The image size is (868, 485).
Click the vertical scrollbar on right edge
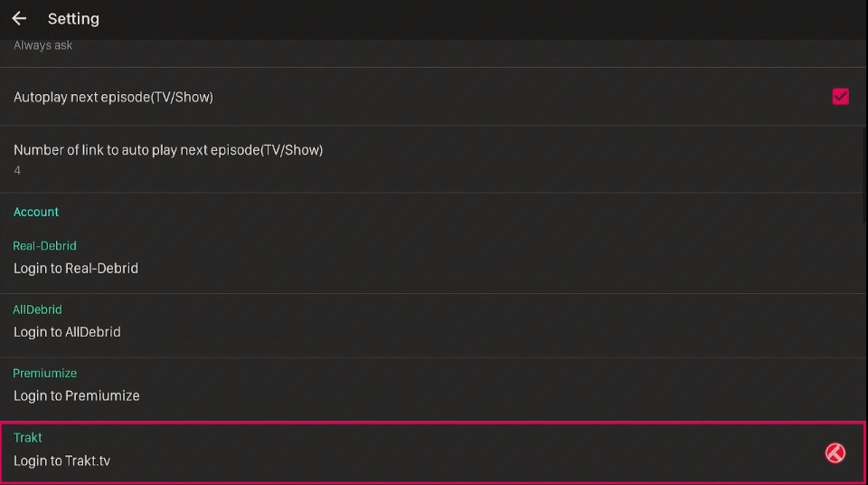[x=865, y=175]
